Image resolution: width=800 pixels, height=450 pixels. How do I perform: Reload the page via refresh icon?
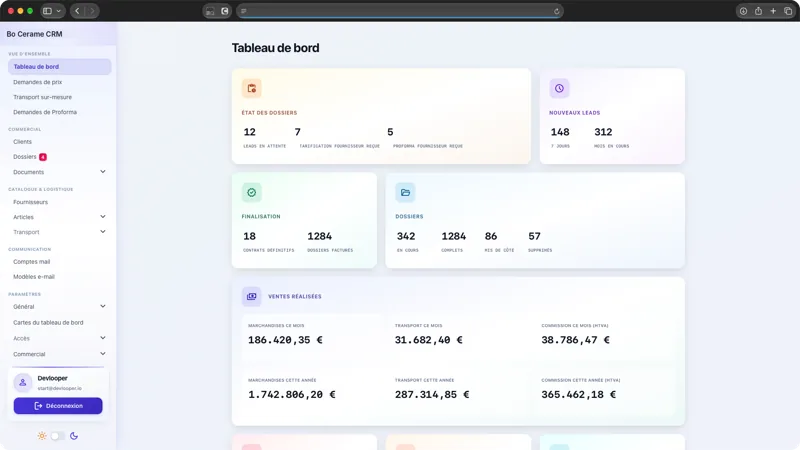[x=557, y=11]
